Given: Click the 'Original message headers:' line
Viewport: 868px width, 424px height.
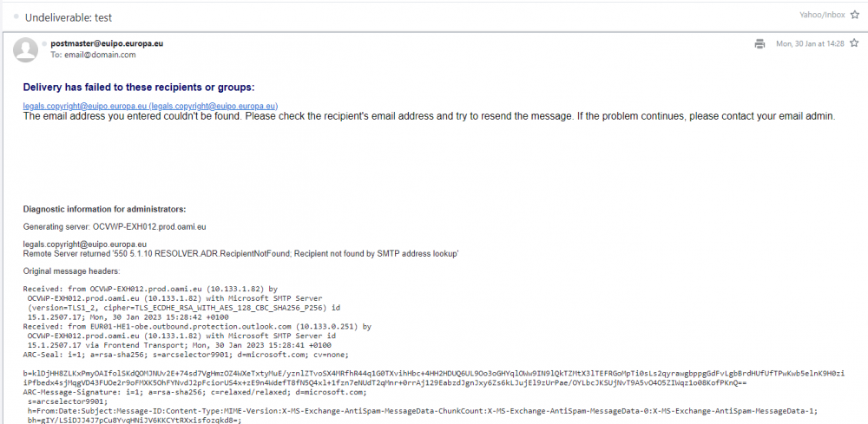Looking at the screenshot, I should click(71, 271).
